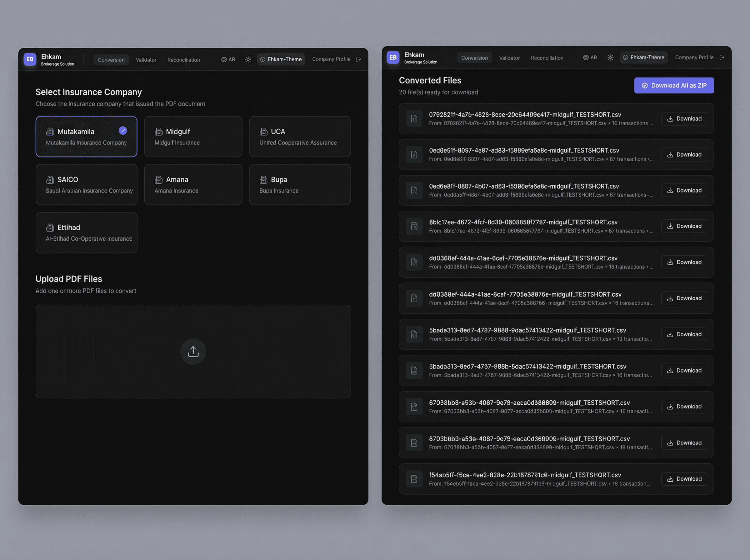Open the Company Profile link
Viewport: 750px width, 560px height.
(331, 59)
